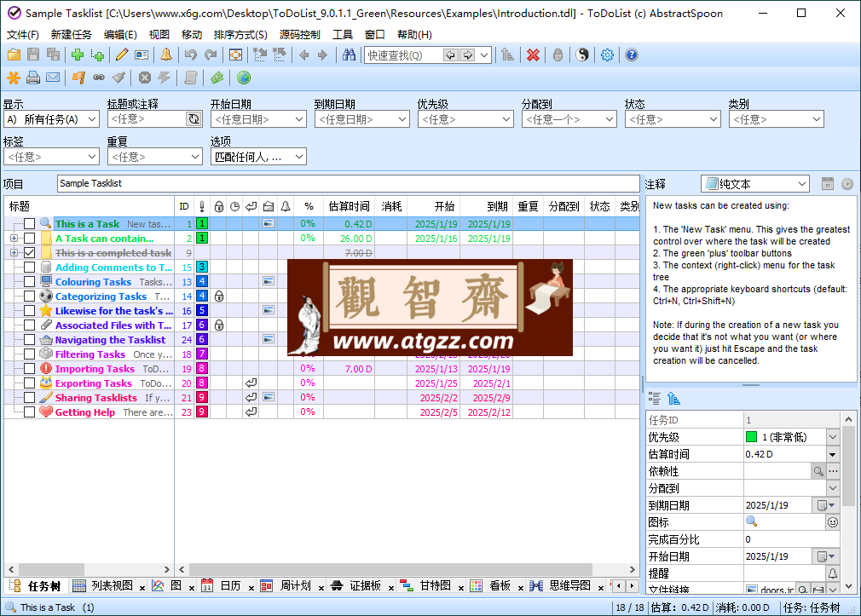Click the open folder toolbar icon
The image size is (861, 616).
(14, 55)
